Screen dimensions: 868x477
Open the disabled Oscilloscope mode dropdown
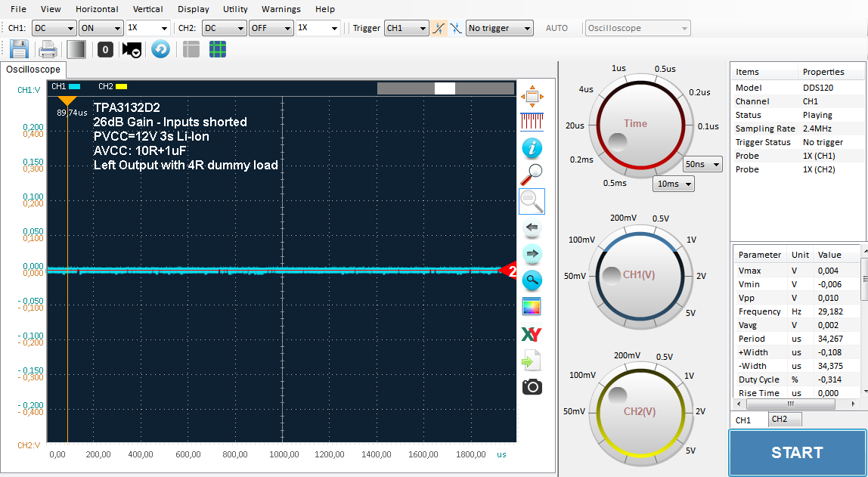point(637,28)
